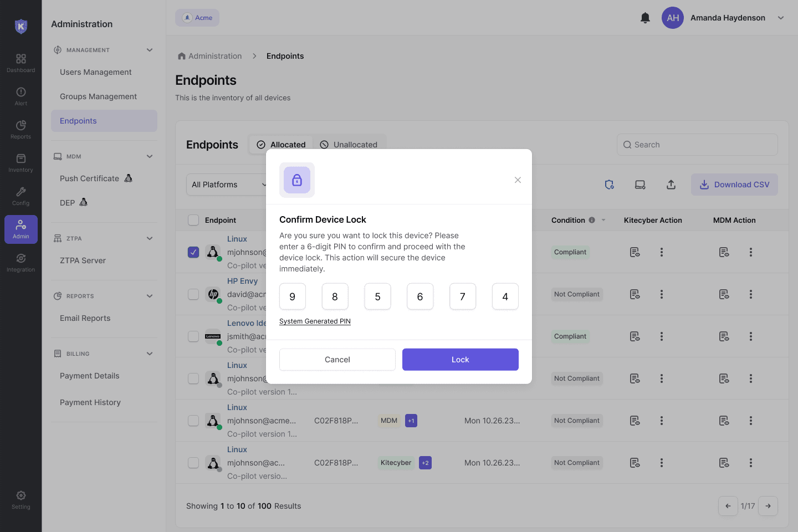Go to the next results page arrow

pyautogui.click(x=768, y=506)
